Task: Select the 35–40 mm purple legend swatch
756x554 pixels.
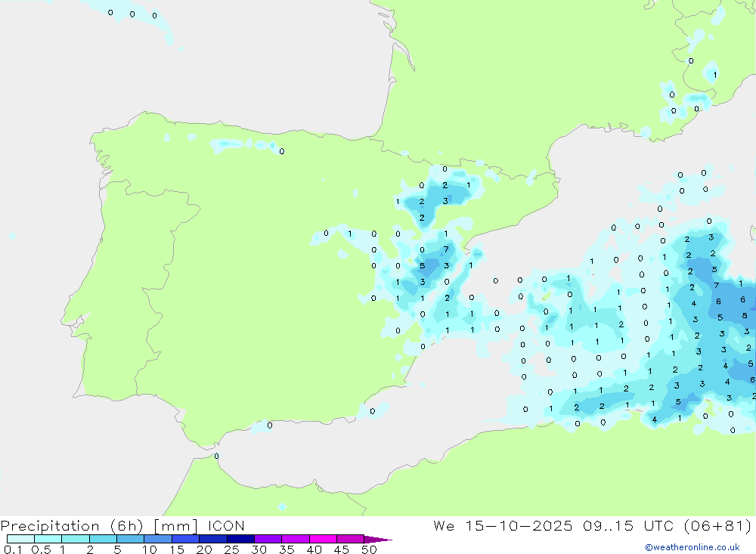Action: tap(295, 539)
